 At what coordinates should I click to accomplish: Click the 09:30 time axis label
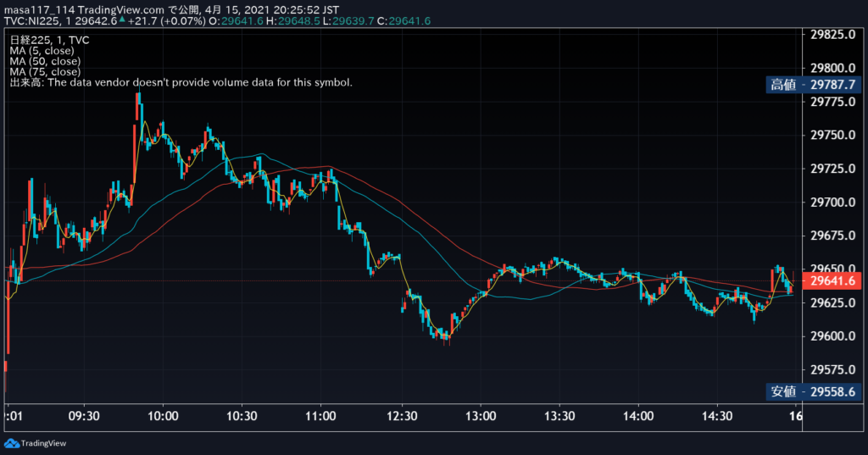[x=84, y=416]
